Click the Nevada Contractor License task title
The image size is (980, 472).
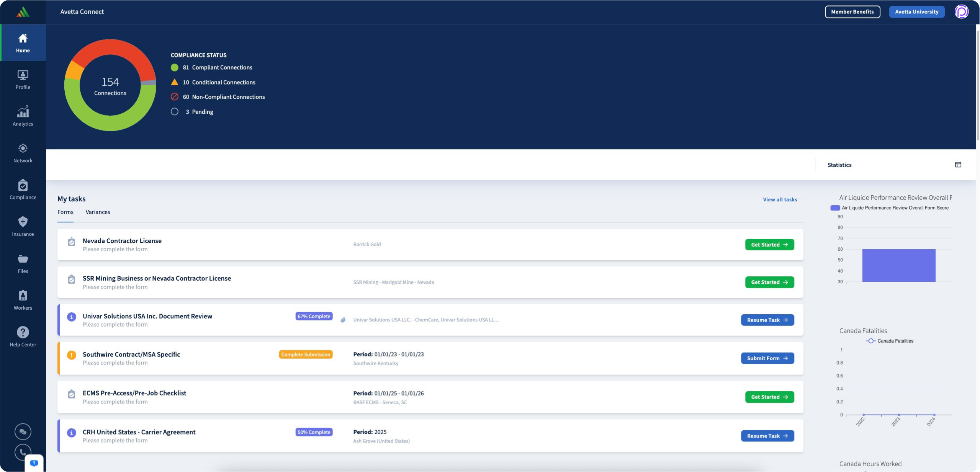[x=122, y=241]
